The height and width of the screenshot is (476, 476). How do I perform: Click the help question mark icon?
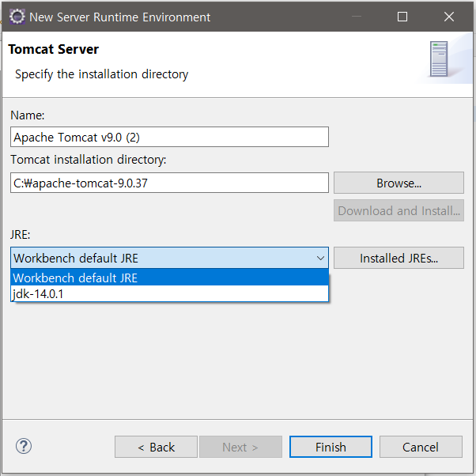(x=24, y=446)
